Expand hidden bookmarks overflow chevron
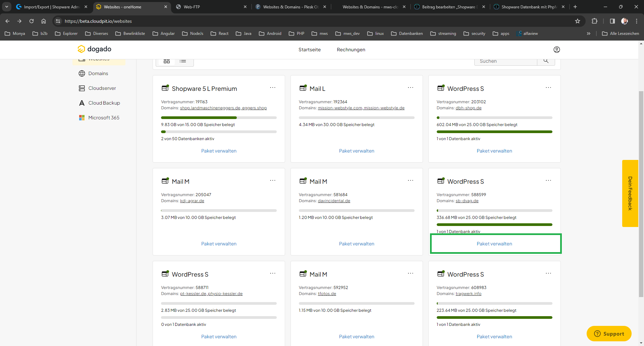 click(x=588, y=34)
